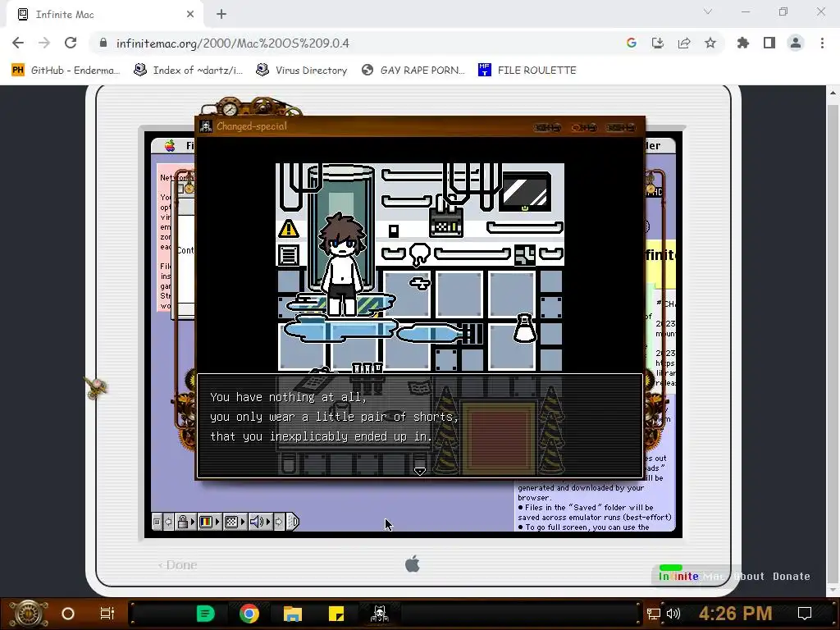This screenshot has width=840, height=630.
Task: Click the Cortana circle on the taskbar
Action: (68, 614)
